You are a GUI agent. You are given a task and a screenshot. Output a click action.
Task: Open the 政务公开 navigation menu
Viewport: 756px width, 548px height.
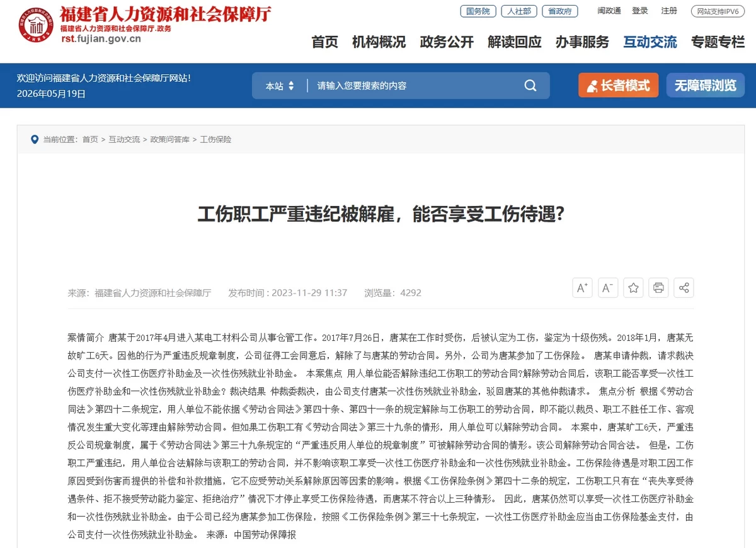[447, 42]
